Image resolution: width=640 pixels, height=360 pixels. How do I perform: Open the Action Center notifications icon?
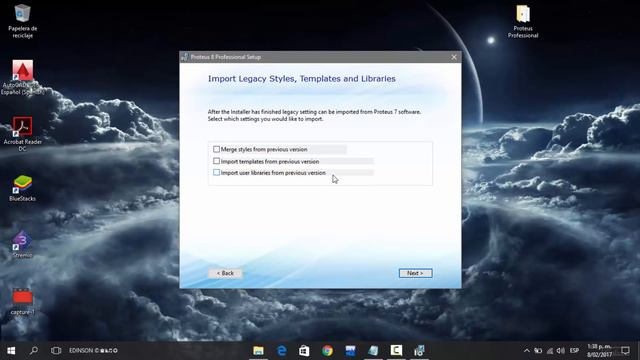coord(625,351)
